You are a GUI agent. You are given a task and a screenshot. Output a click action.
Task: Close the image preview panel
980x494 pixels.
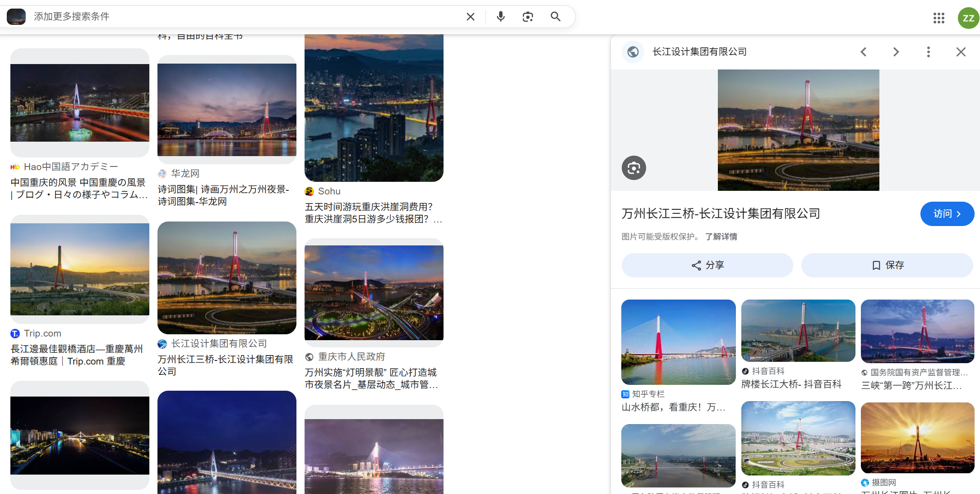coord(961,52)
